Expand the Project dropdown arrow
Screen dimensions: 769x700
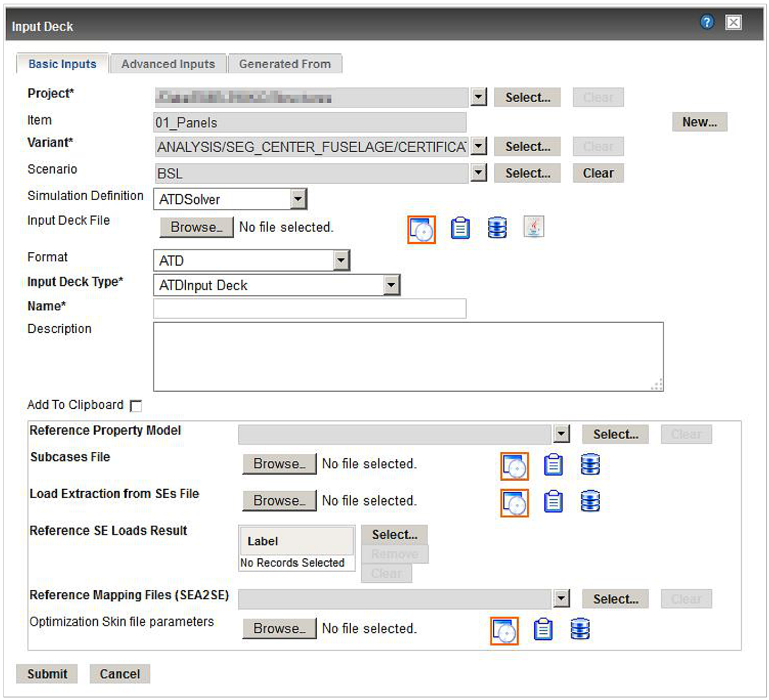click(x=479, y=97)
